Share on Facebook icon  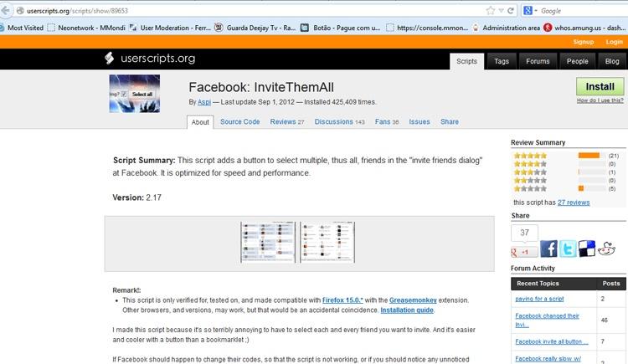click(x=548, y=249)
